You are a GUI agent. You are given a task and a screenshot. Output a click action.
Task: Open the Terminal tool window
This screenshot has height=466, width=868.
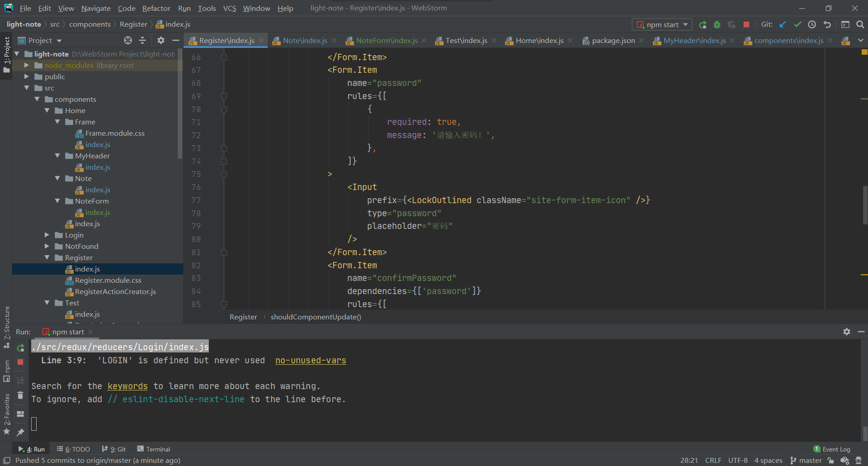(x=154, y=449)
